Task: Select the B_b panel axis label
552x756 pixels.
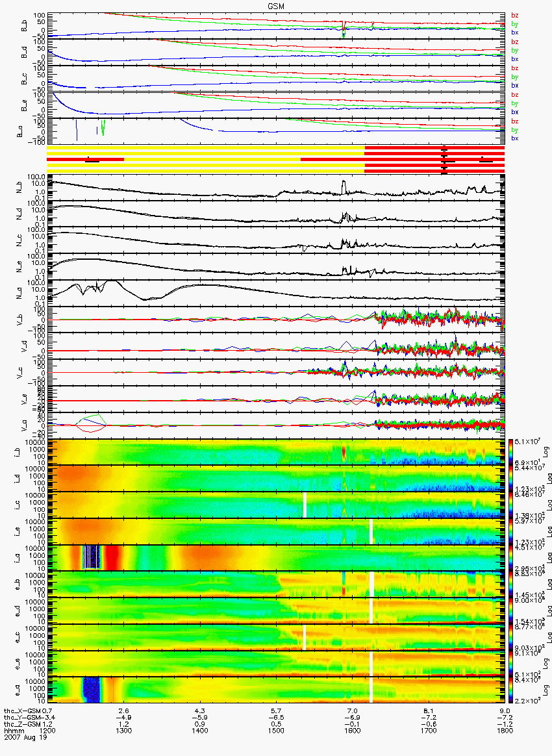Action: pyautogui.click(x=23, y=26)
